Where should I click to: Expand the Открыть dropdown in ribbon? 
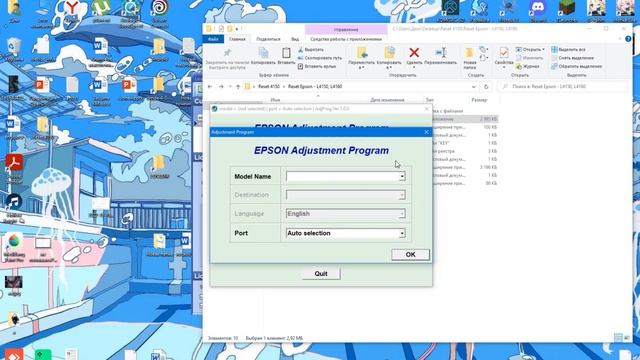click(x=530, y=49)
